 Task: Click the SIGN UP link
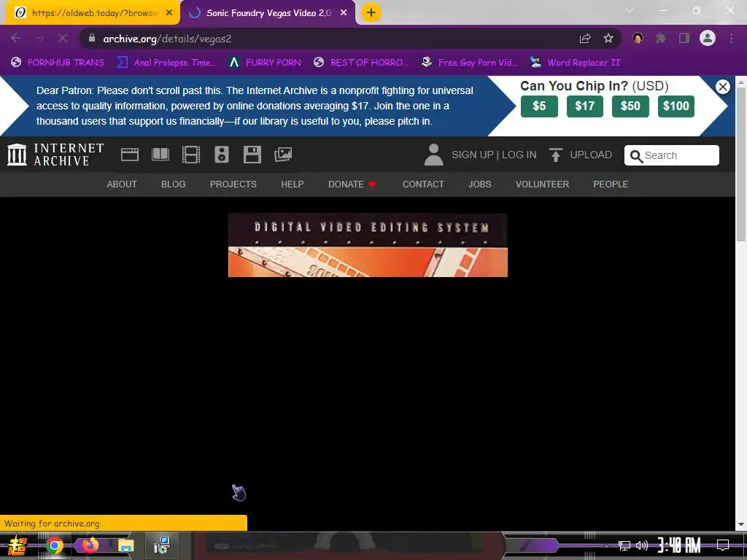coord(472,155)
